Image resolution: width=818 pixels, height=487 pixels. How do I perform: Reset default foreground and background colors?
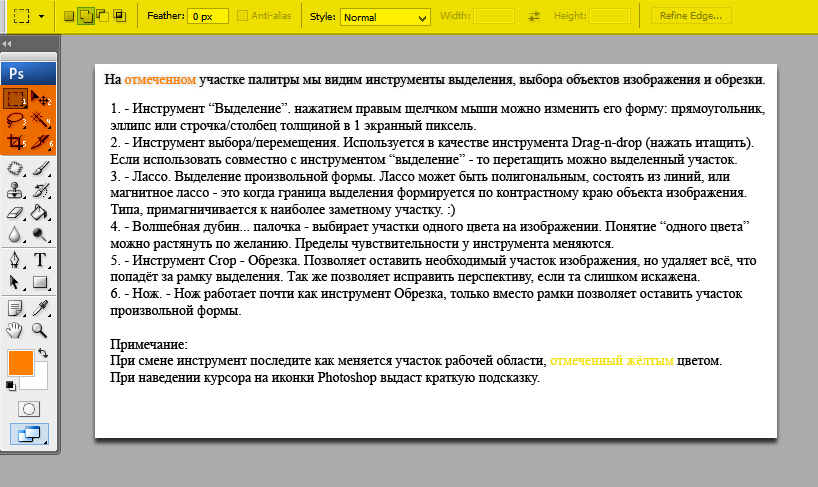pos(11,386)
